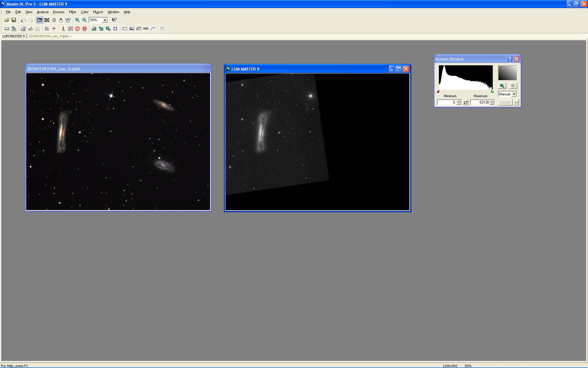Click the blue square outline icon
This screenshot has width=588, height=368.
115,29
